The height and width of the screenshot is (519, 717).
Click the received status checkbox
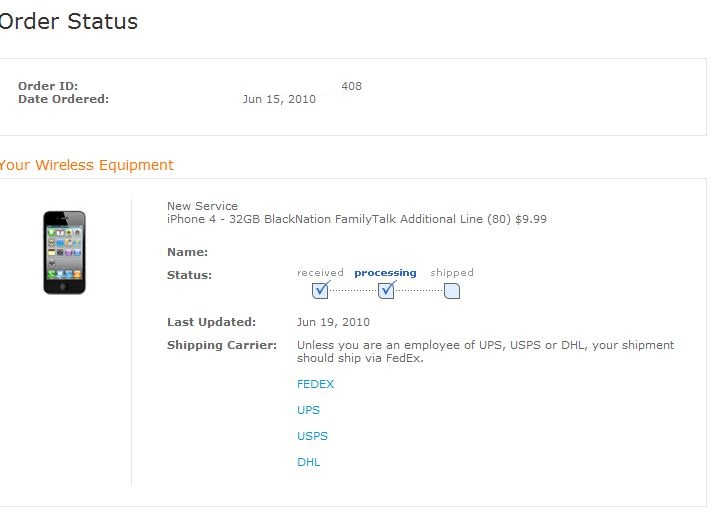(x=320, y=290)
